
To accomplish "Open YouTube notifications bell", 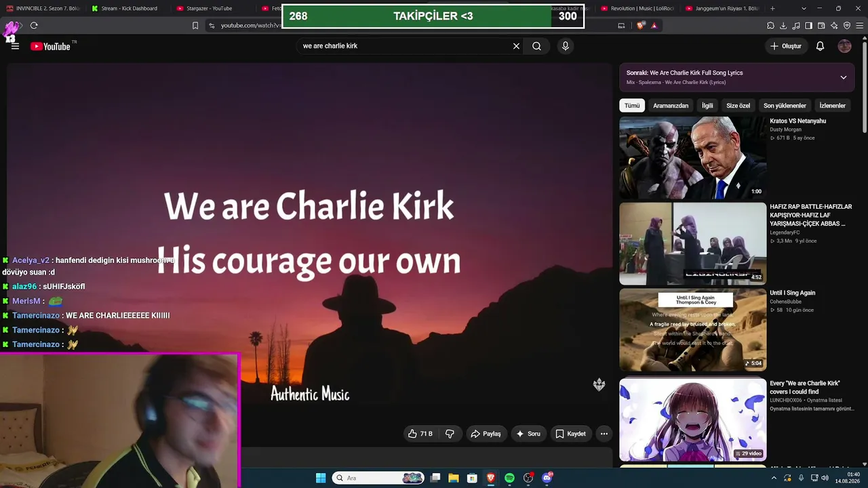I will point(820,46).
